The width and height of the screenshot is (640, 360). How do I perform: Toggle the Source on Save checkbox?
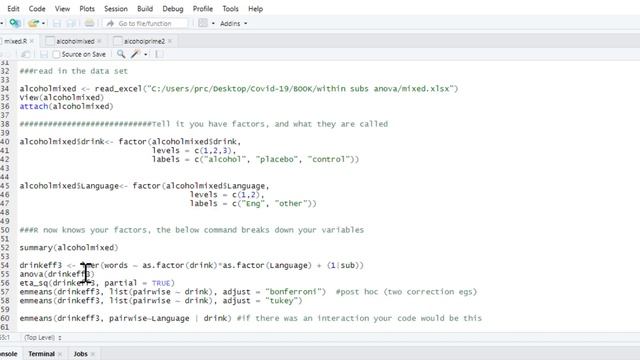point(56,54)
